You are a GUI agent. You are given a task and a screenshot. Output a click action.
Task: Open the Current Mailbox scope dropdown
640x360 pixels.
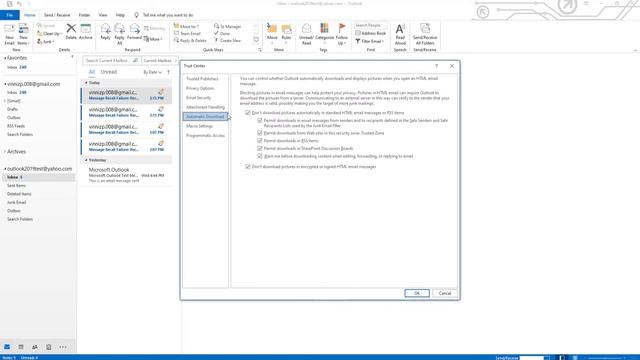click(x=160, y=60)
